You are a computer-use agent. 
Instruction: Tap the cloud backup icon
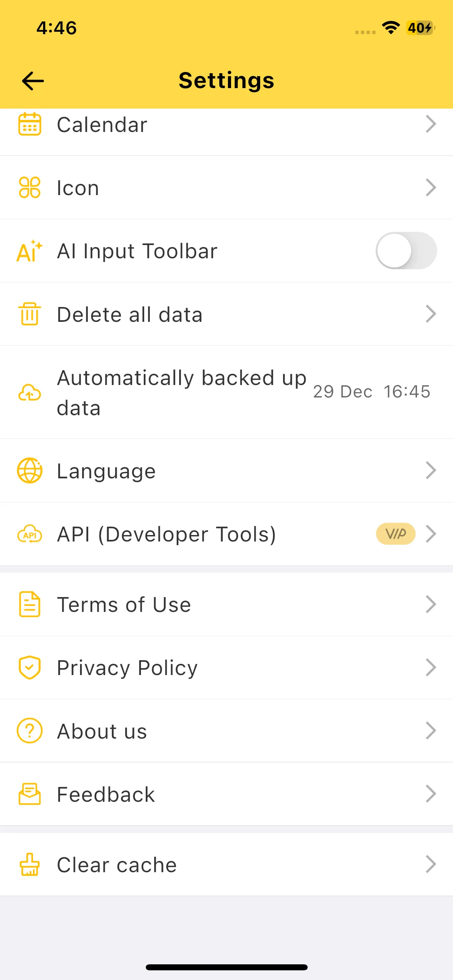pyautogui.click(x=30, y=392)
